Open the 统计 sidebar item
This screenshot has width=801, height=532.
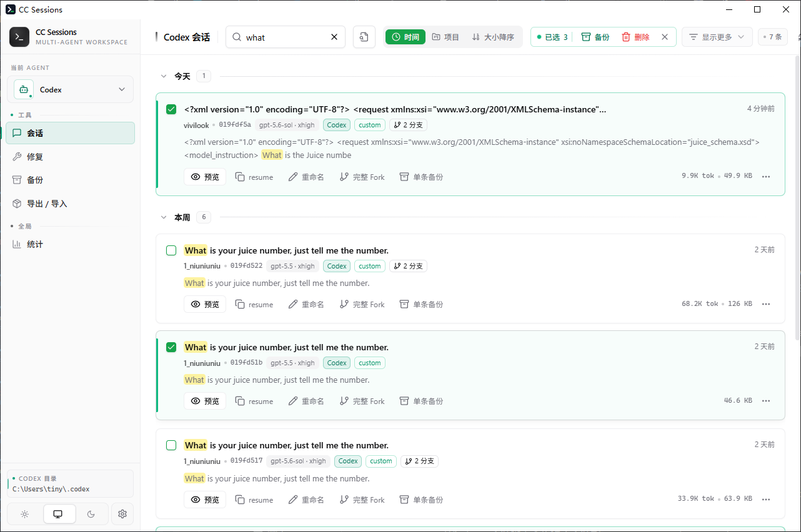(x=70, y=244)
